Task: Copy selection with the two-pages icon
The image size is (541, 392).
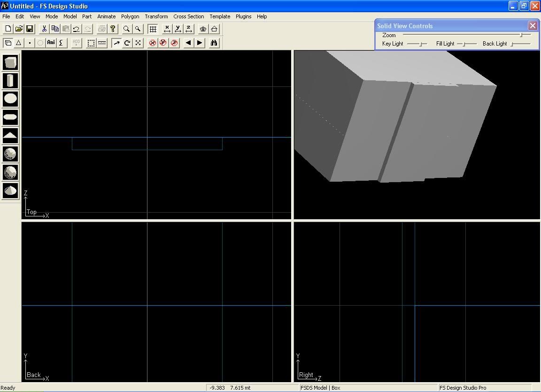Action: pos(55,29)
